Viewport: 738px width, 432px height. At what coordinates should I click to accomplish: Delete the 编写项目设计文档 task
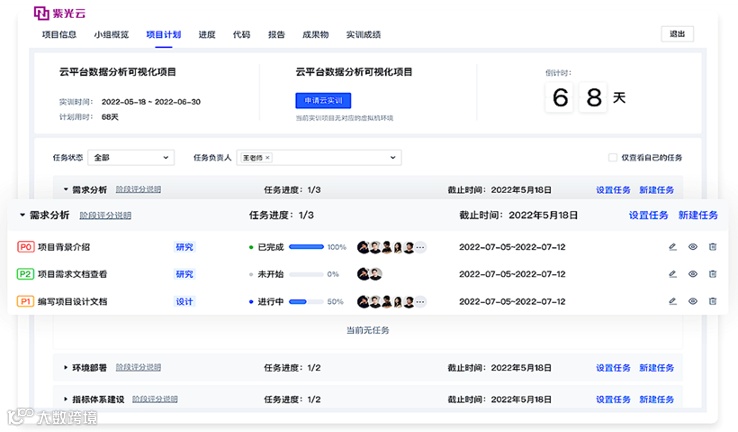(713, 301)
